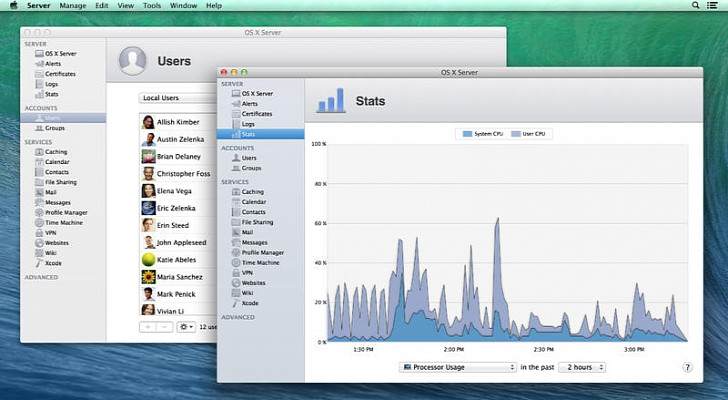This screenshot has width=728, height=400.
Task: Select Caching in the Users window sidebar
Action: pos(56,151)
